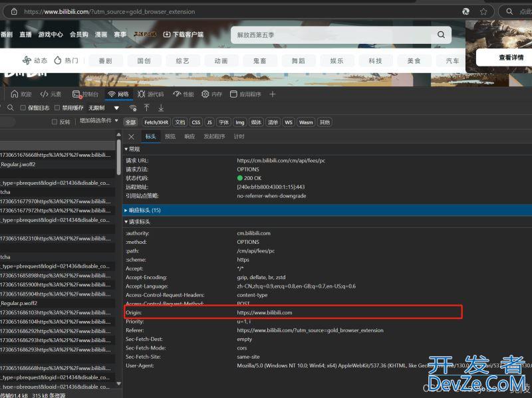Viewport: 532px width, 398px height.
Task: Click the browser address bar site info icon
Action: (14, 11)
